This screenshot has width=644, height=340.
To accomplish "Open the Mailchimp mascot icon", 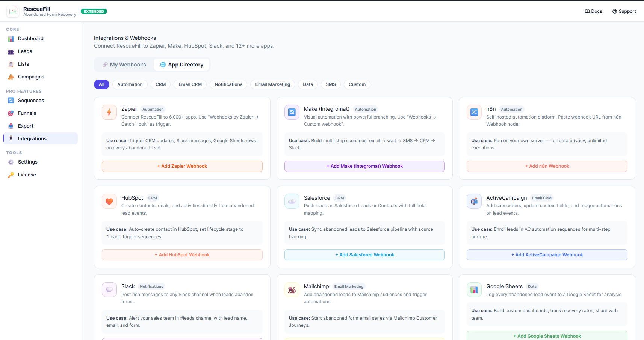I will click(292, 289).
